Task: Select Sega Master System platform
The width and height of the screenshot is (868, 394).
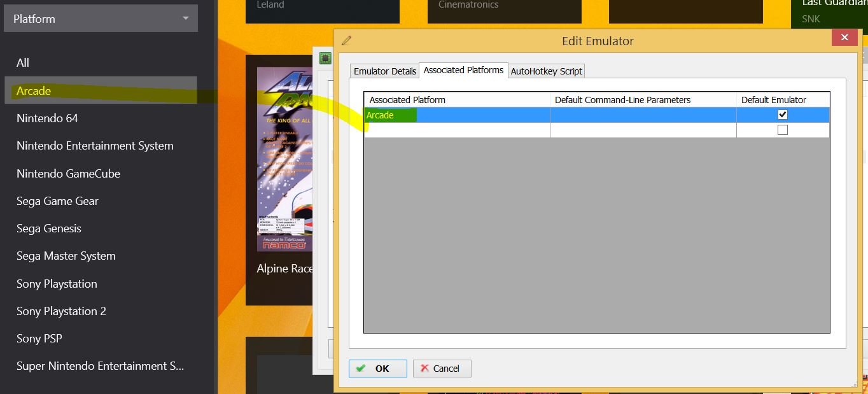Action: [x=66, y=255]
